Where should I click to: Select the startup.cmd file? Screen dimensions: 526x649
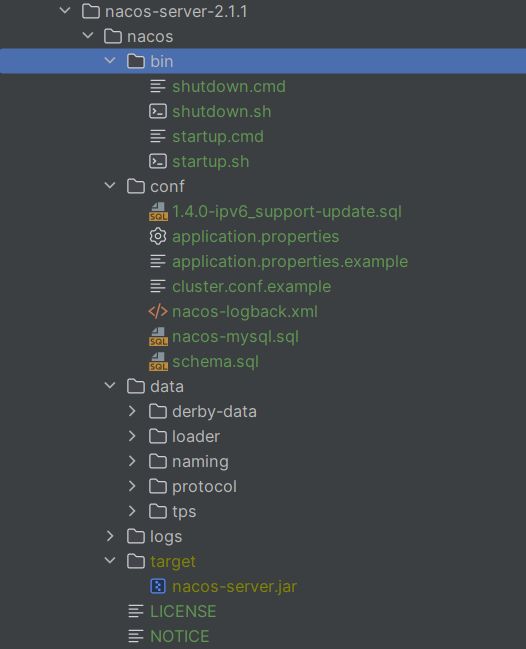click(x=218, y=137)
